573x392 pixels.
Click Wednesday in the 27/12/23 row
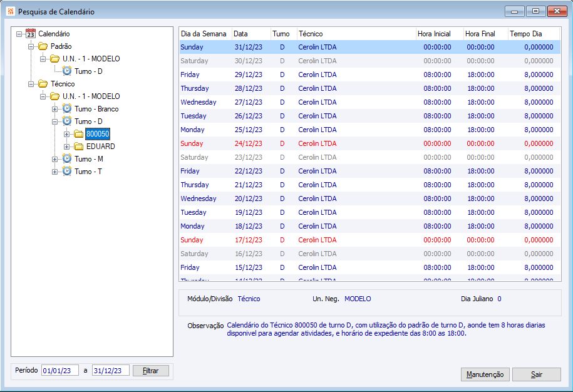pos(199,102)
